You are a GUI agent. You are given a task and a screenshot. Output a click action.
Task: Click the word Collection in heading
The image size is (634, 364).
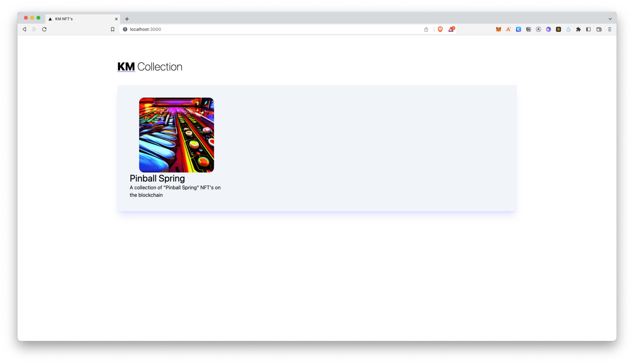point(160,67)
